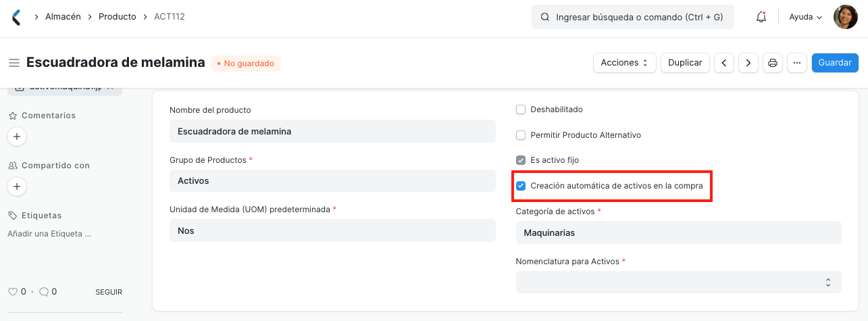Click the ACT112 breadcrumb
The image size is (868, 321).
point(170,16)
